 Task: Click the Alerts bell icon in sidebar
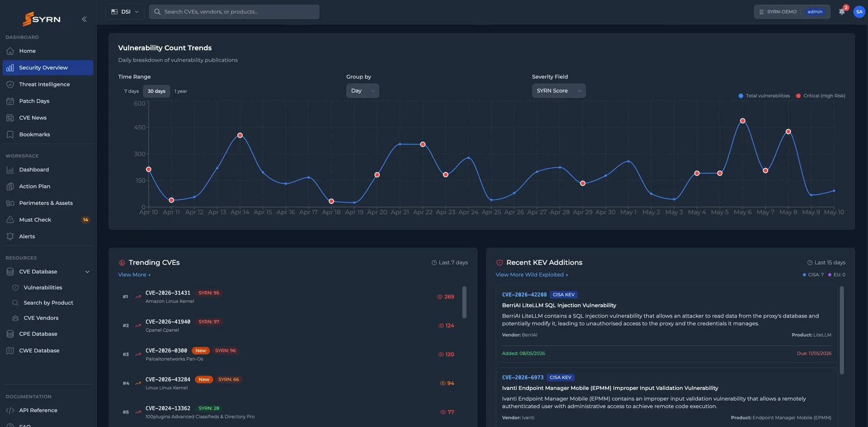point(10,237)
